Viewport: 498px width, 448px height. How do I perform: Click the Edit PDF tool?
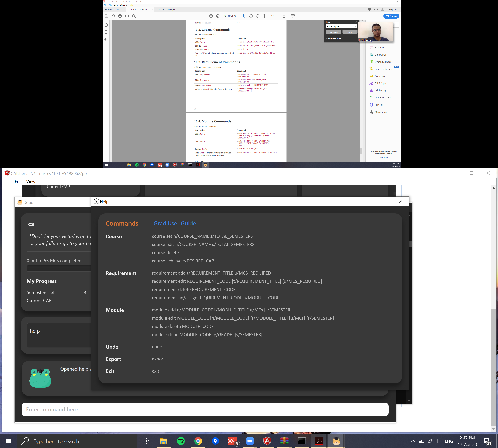tap(379, 47)
